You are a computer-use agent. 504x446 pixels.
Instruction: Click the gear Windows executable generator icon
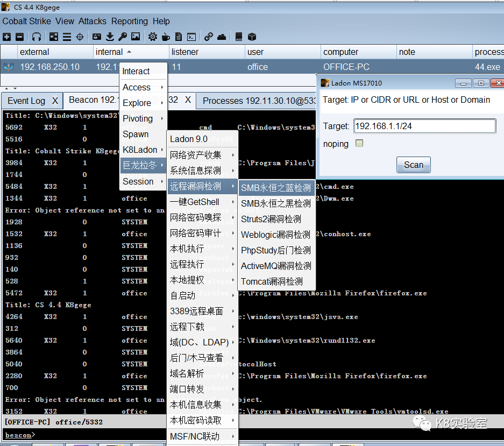[153, 37]
